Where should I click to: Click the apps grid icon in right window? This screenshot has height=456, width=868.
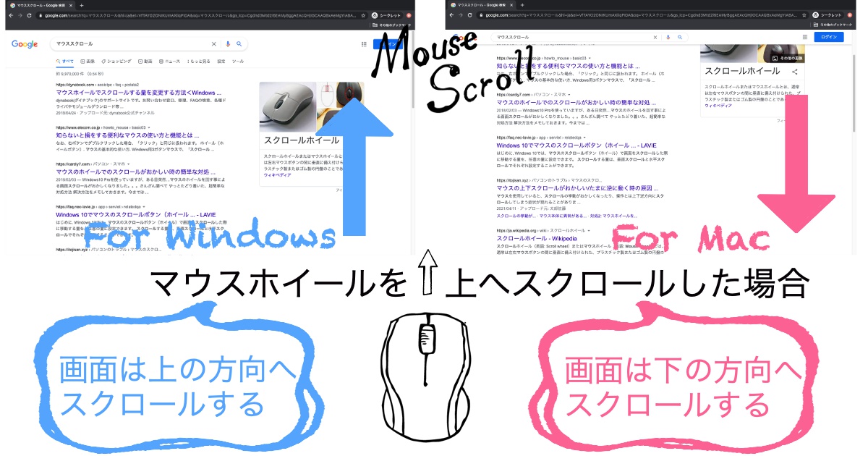coord(805,37)
